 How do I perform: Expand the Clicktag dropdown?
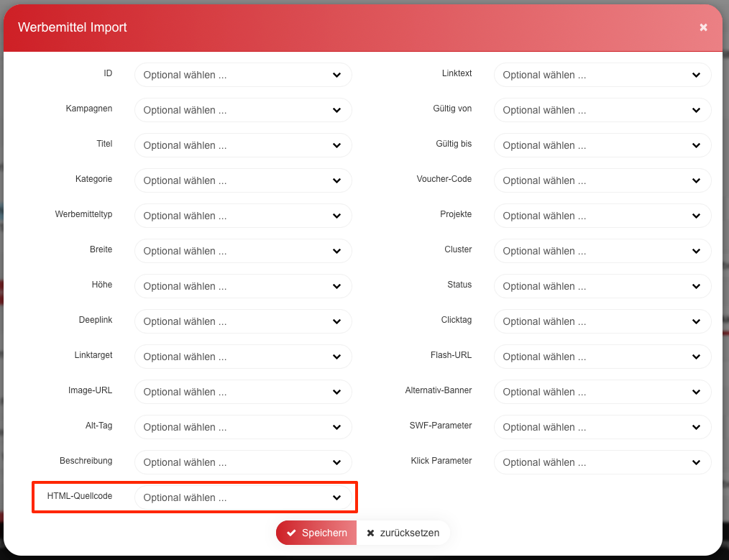(x=602, y=321)
